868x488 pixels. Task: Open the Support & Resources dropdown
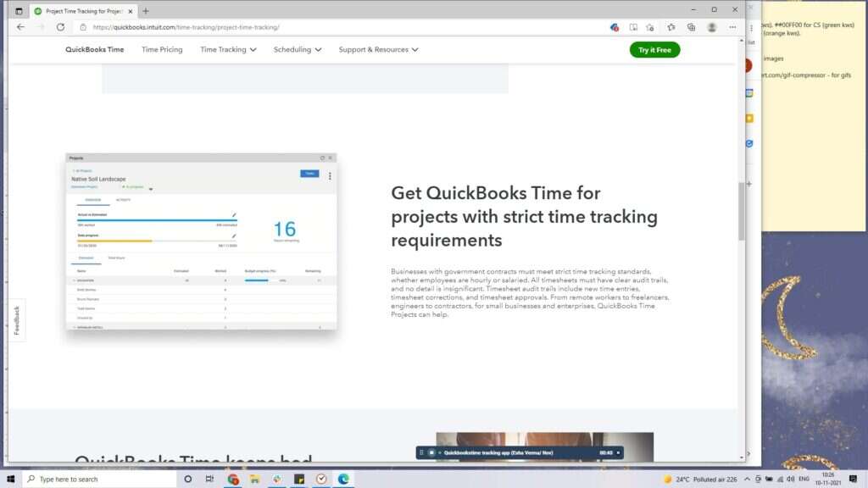point(375,49)
